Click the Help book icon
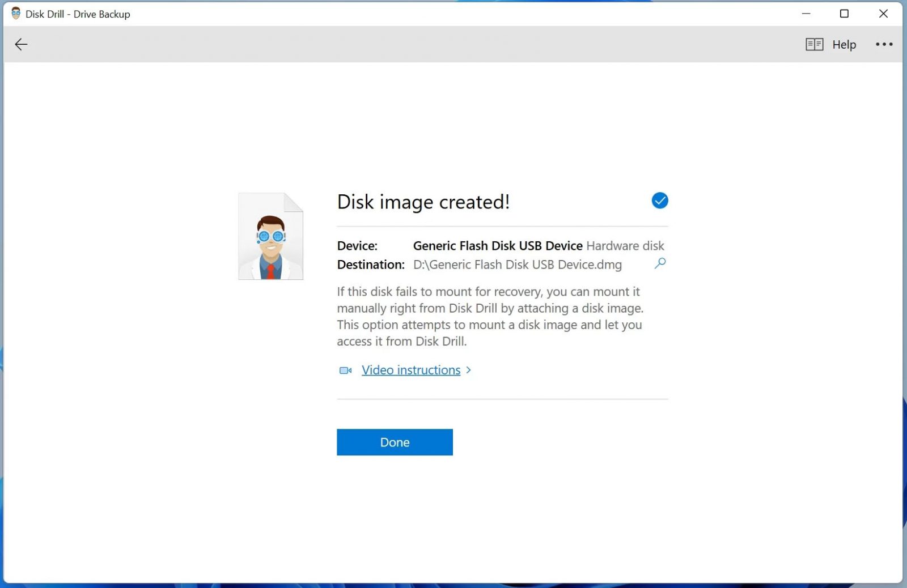Screen dimensions: 907x588 pyautogui.click(x=814, y=44)
